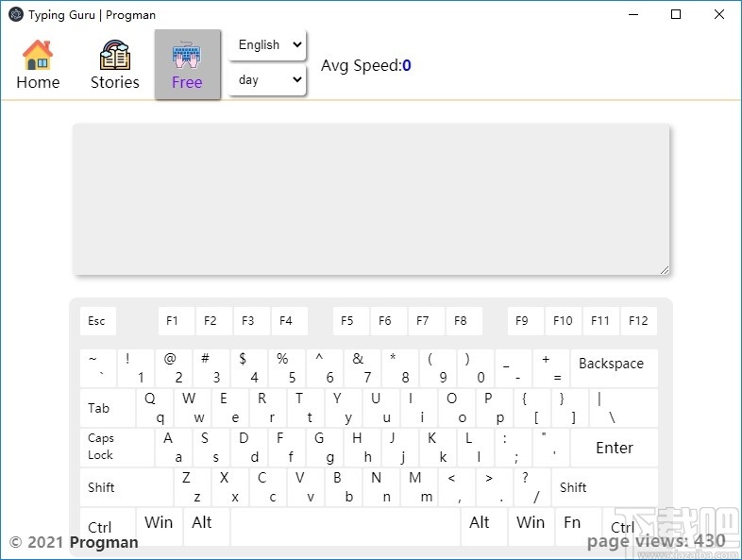The width and height of the screenshot is (742, 560).
Task: Click the 2 / @ key
Action: coord(174,368)
